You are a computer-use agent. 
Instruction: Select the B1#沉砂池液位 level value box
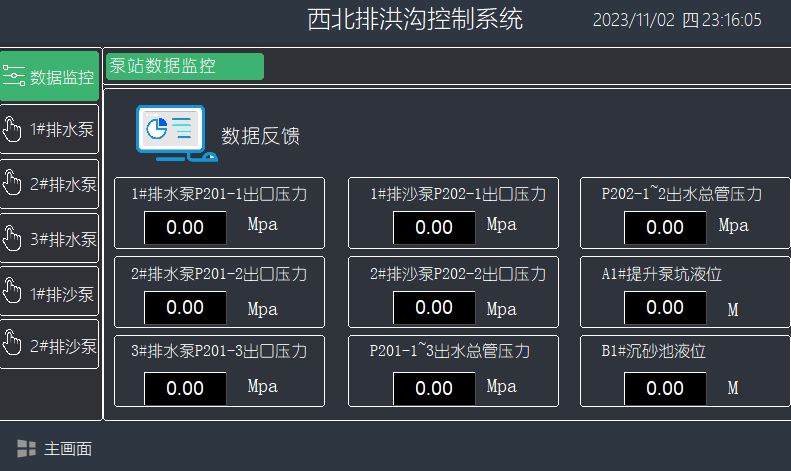(x=665, y=388)
